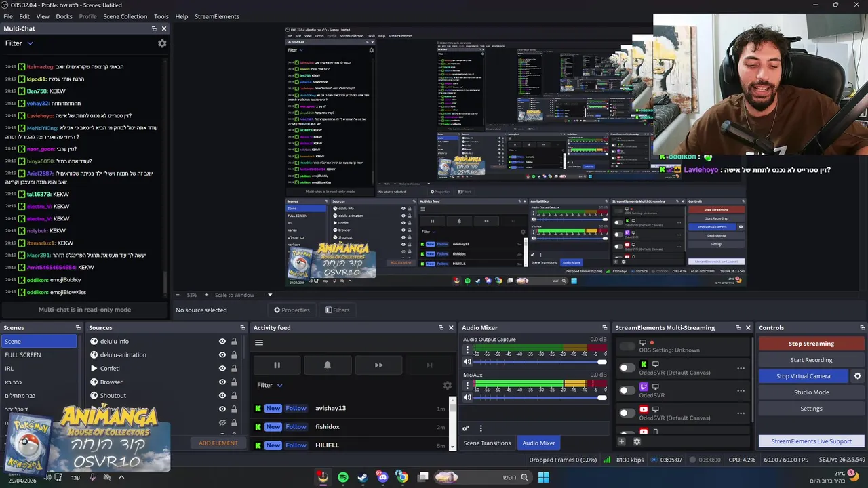Screen dimensions: 868x488
Task: Skip alert with fast-forward icon
Action: click(x=378, y=365)
